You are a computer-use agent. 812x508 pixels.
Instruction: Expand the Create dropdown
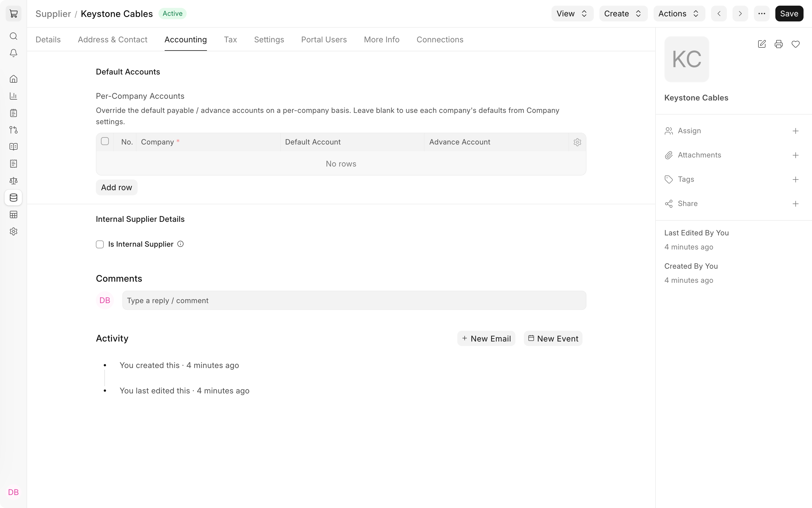(623, 14)
